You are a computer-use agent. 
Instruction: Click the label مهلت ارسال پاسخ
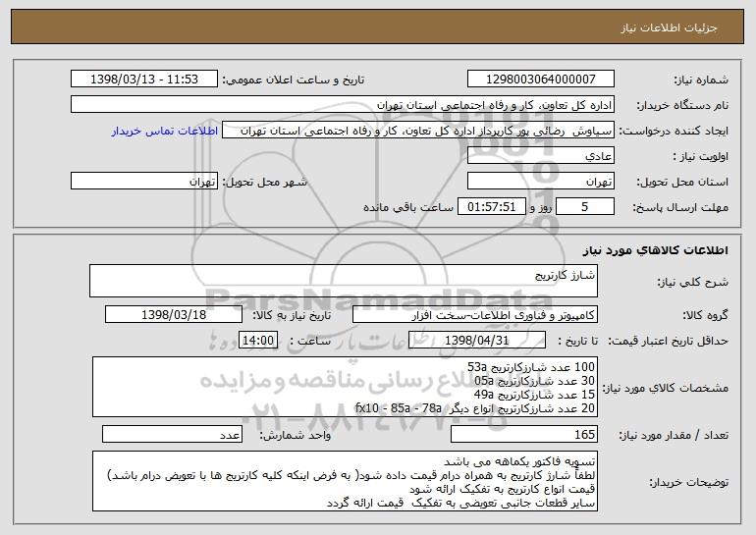680,208
